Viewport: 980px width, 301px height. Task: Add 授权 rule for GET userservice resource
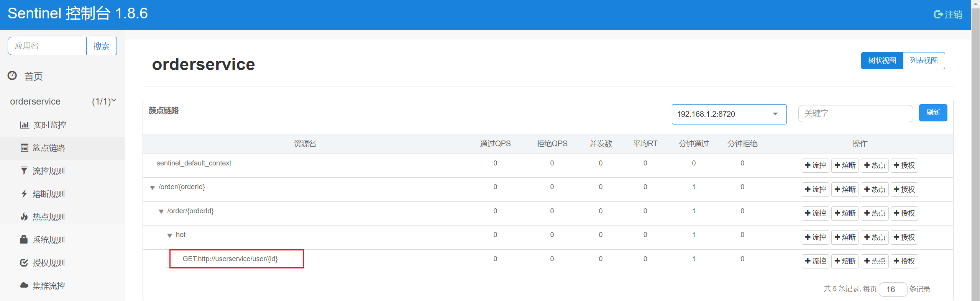904,261
